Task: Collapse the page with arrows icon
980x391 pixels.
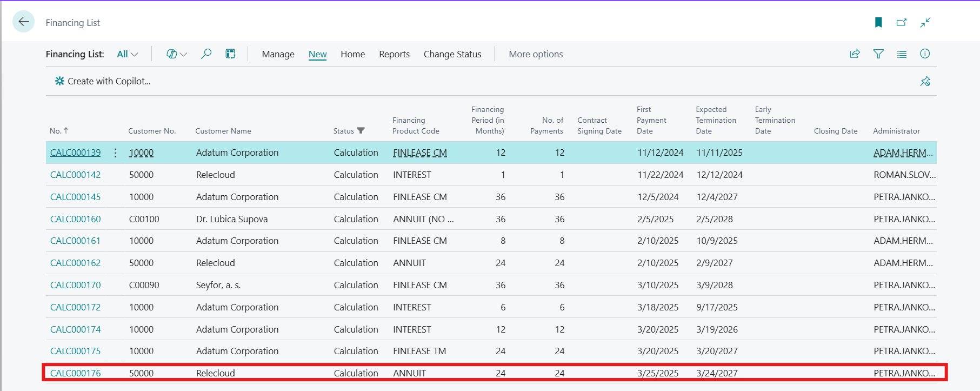Action: tap(925, 22)
